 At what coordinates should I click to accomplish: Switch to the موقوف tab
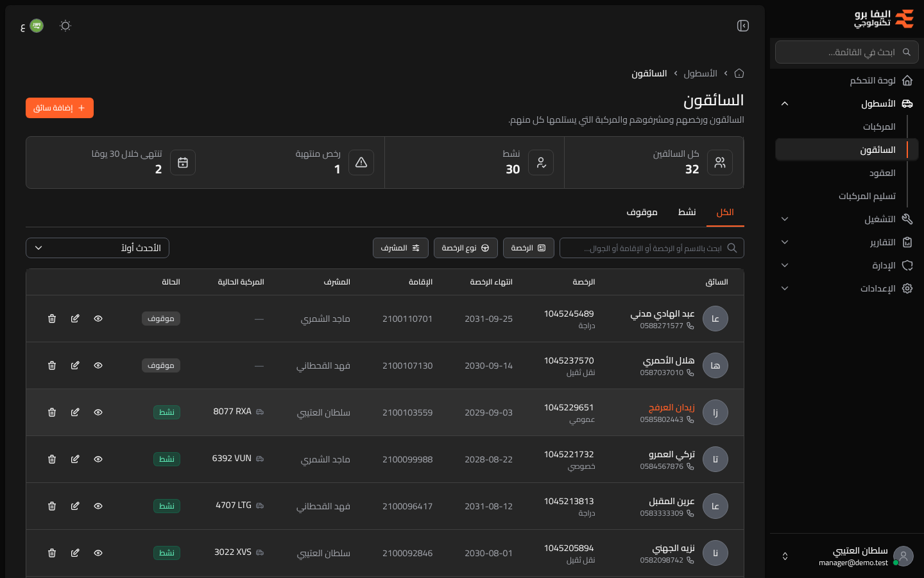click(x=642, y=213)
